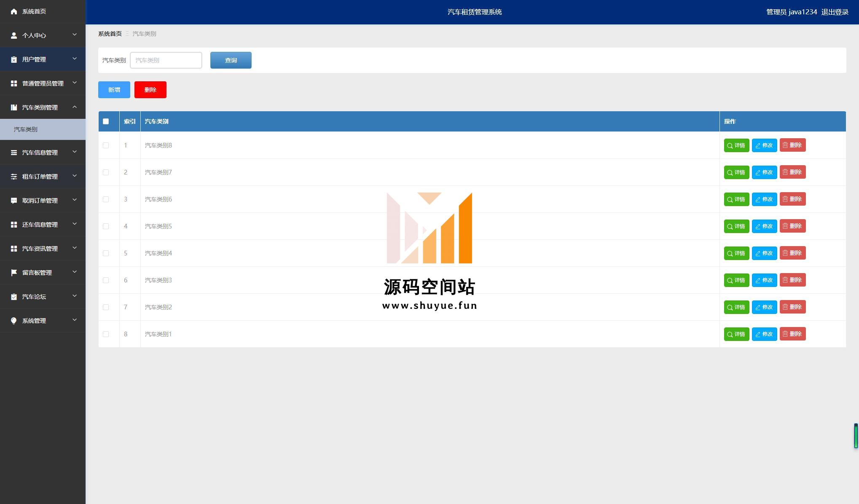Click the clipboard icon beside 用户管理
Viewport: 859px width, 504px height.
[x=14, y=59]
